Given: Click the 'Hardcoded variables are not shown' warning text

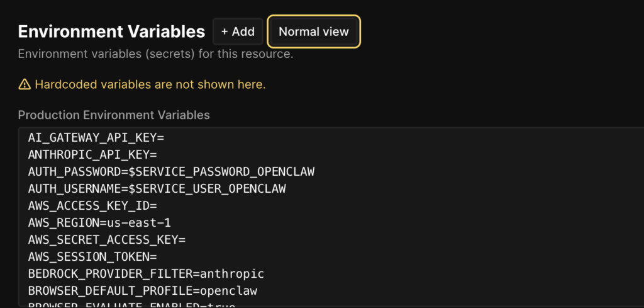Looking at the screenshot, I should tap(150, 84).
